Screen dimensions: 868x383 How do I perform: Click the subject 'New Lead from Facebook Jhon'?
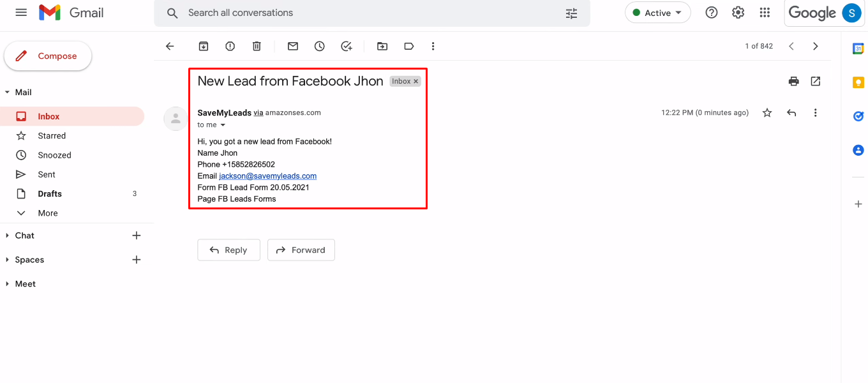click(290, 81)
